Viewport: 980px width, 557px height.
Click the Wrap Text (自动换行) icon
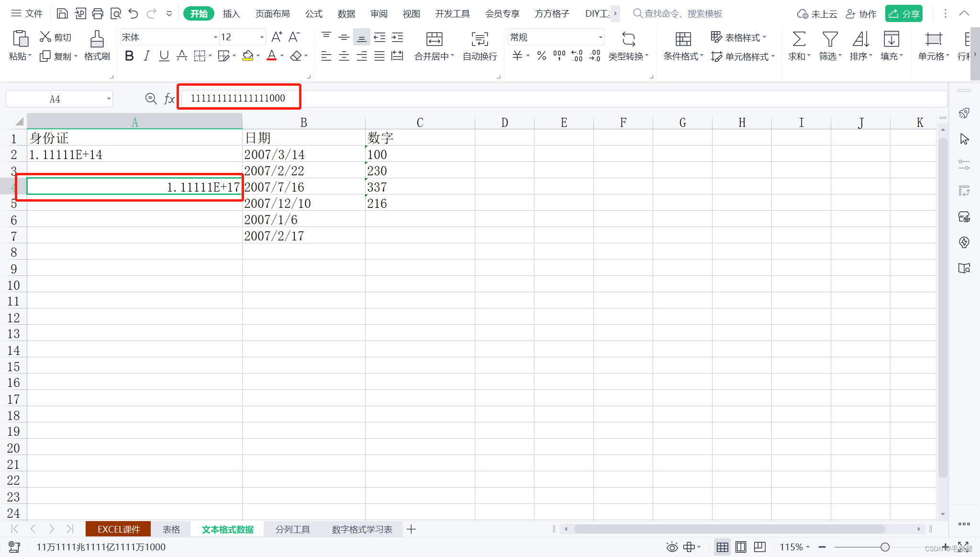479,39
